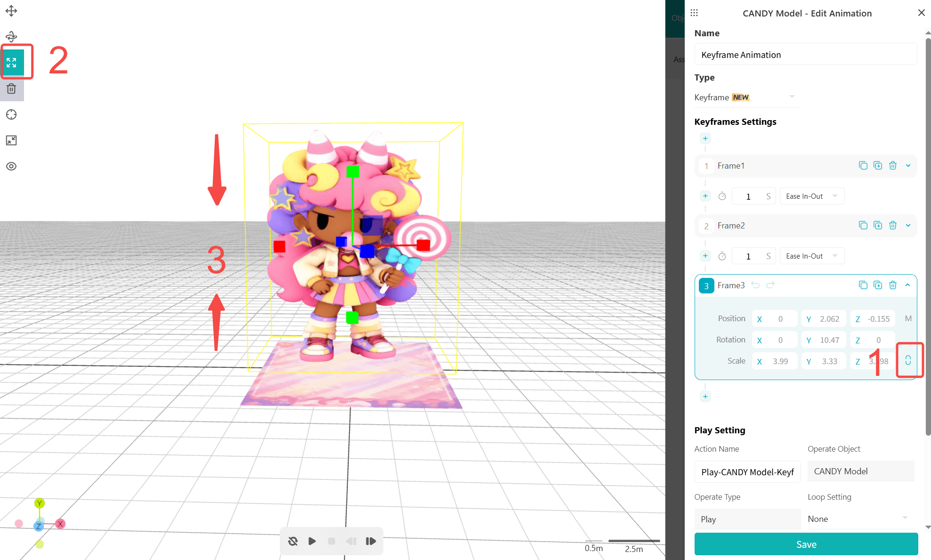Click the duration field after Frame2
Screen dimensions: 931x560
pyautogui.click(x=753, y=256)
